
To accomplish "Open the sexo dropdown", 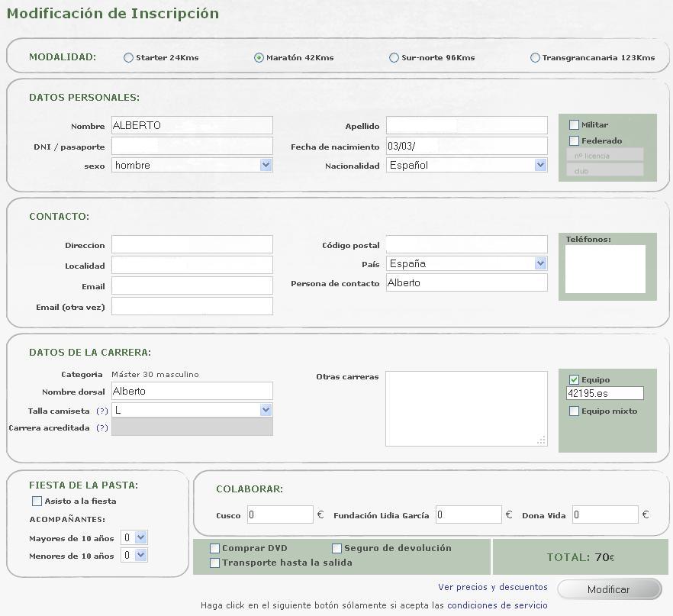I will 192,165.
